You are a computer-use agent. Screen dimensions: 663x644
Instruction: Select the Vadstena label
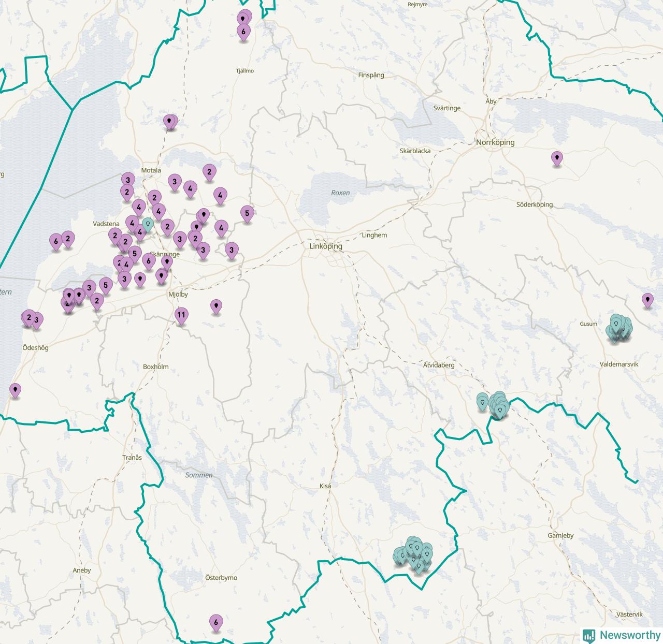106,224
